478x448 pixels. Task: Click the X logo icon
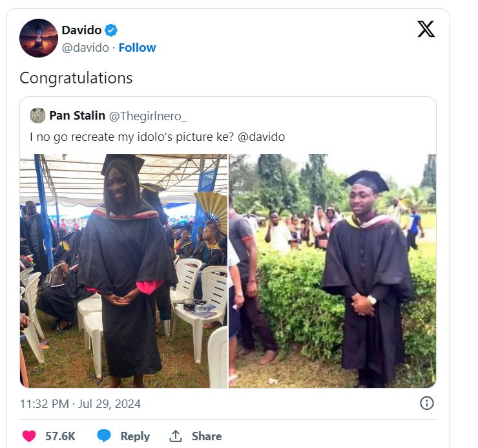[426, 29]
